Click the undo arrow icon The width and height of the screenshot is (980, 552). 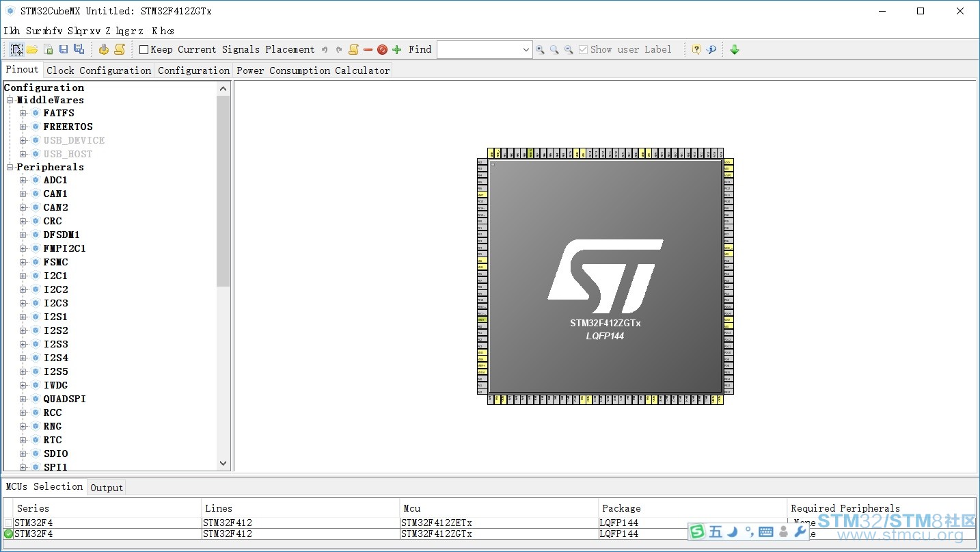coord(325,49)
